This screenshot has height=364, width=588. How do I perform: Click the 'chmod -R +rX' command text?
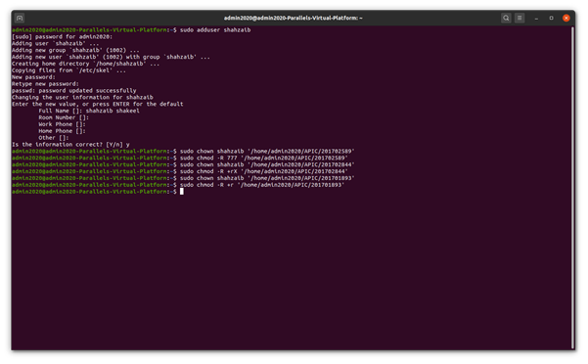pyautogui.click(x=217, y=171)
